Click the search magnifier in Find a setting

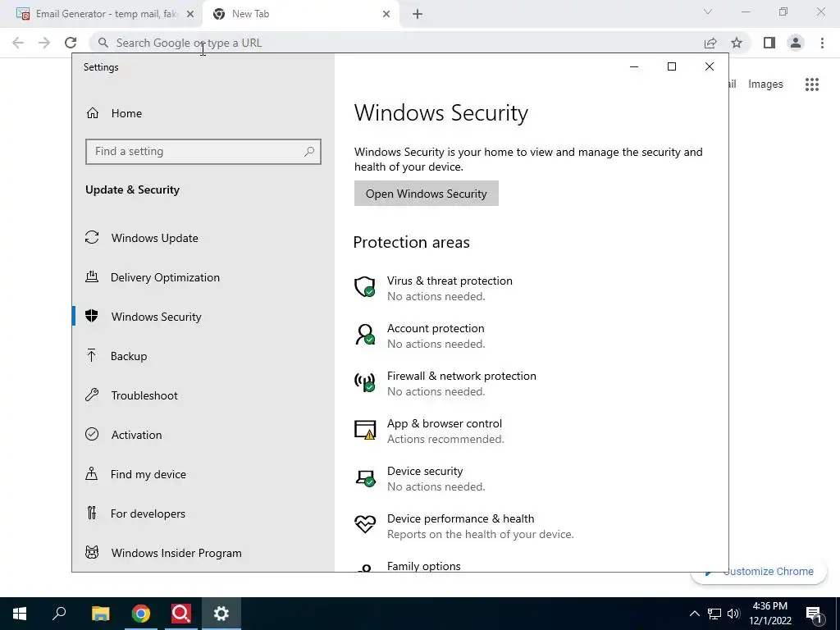(309, 152)
